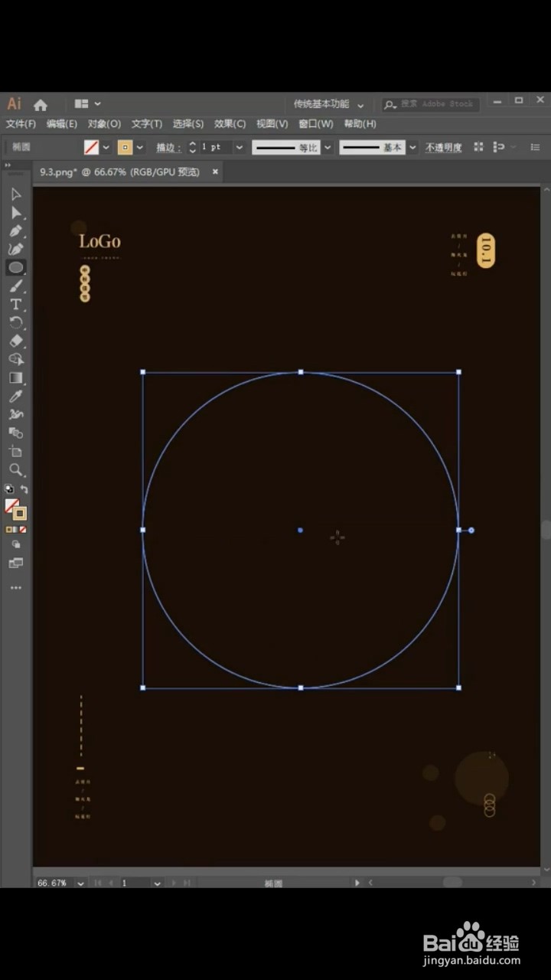Select the Eyedropper tool

16,397
